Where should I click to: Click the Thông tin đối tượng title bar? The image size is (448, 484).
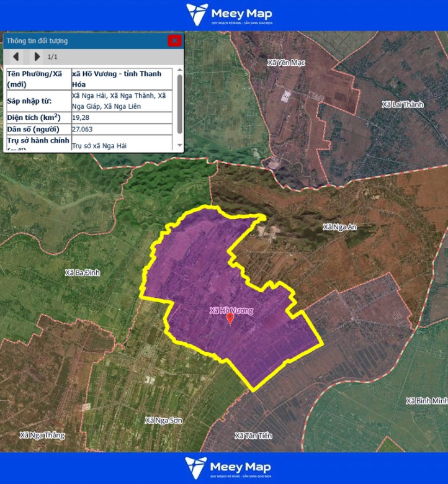pyautogui.click(x=81, y=41)
